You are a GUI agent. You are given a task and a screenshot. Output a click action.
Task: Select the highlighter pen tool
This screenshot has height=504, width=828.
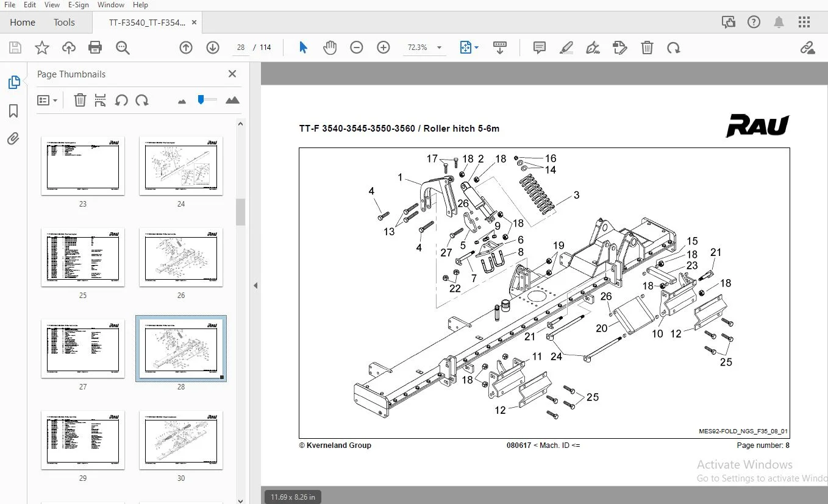pos(566,48)
